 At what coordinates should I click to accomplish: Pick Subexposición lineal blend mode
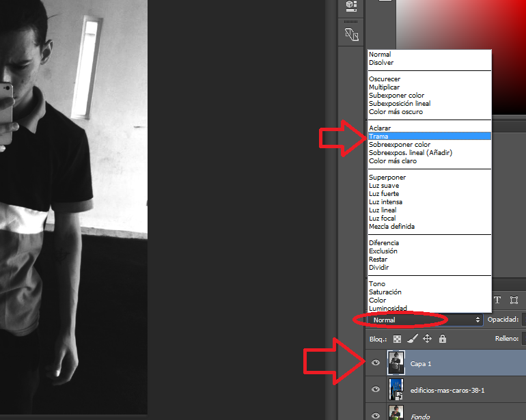[430, 104]
